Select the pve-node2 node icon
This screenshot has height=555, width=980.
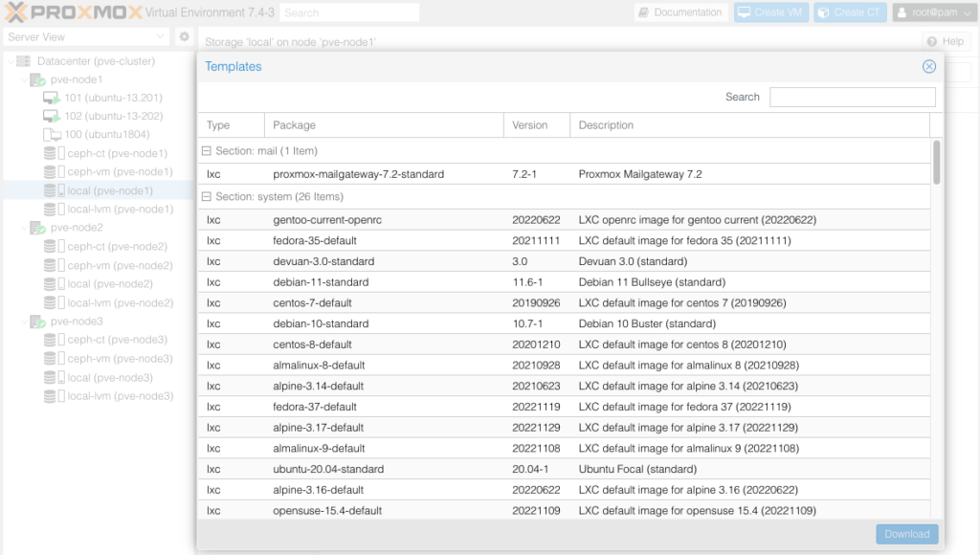37,228
